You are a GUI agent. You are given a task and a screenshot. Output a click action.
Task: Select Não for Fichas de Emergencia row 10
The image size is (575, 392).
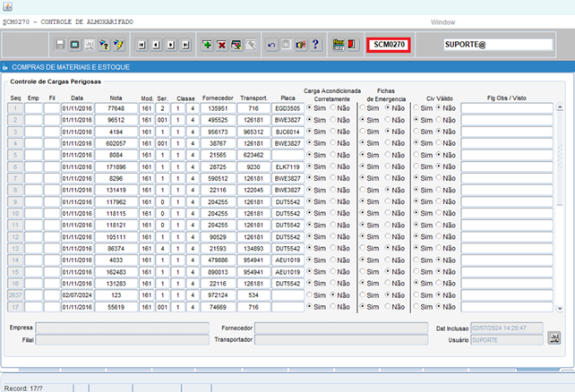point(388,213)
